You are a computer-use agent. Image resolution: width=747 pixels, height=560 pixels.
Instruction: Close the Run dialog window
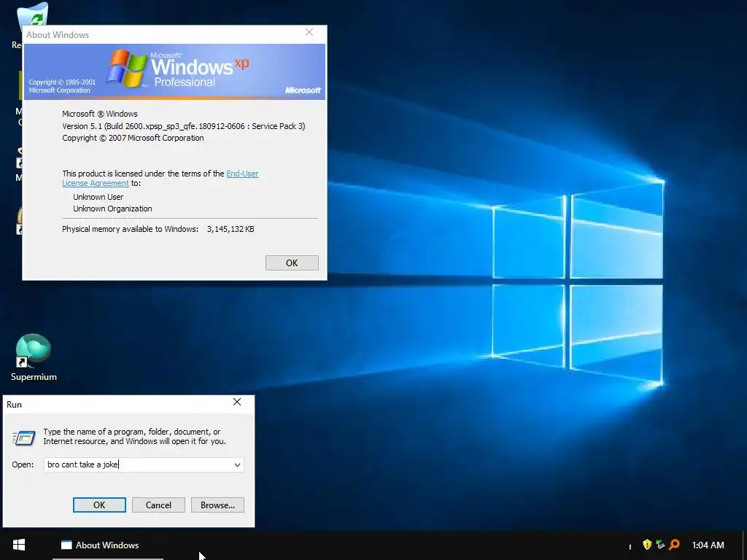[237, 402]
